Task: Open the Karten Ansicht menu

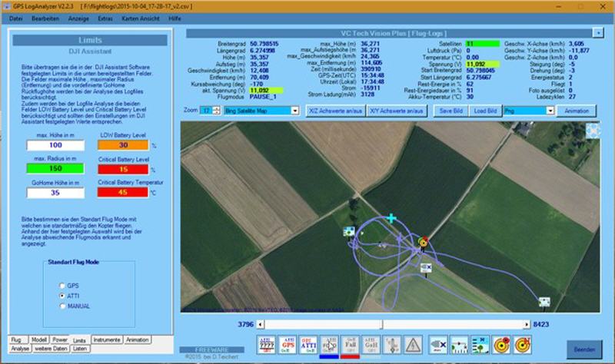Action: click(141, 18)
